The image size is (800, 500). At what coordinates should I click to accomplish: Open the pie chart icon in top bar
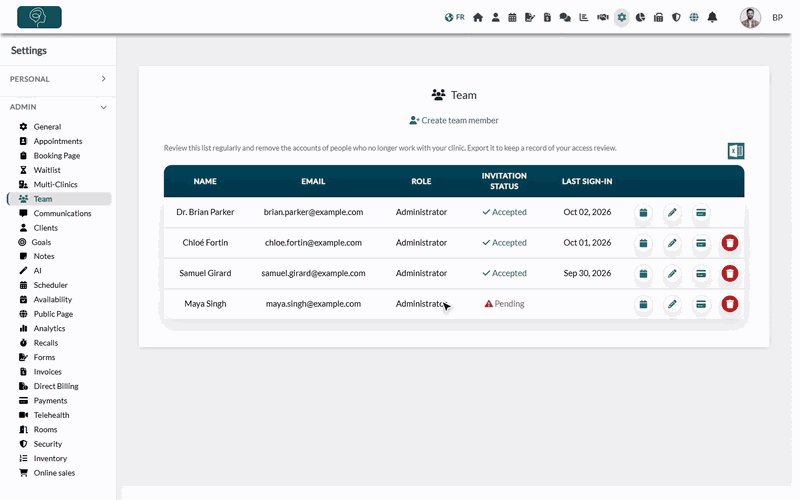[640, 17]
